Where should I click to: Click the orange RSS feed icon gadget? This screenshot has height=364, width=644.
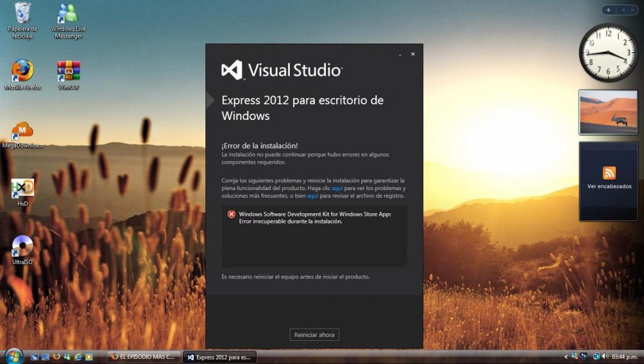(x=609, y=173)
